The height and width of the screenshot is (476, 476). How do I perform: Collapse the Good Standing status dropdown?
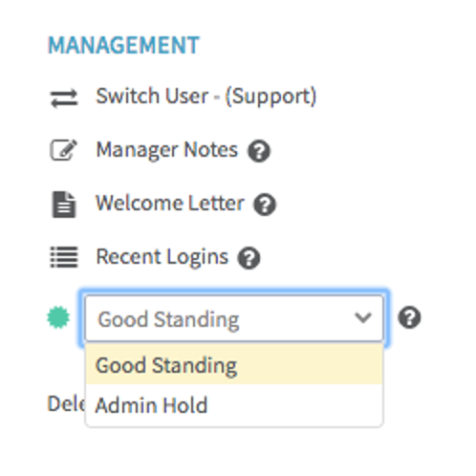pyautogui.click(x=234, y=318)
